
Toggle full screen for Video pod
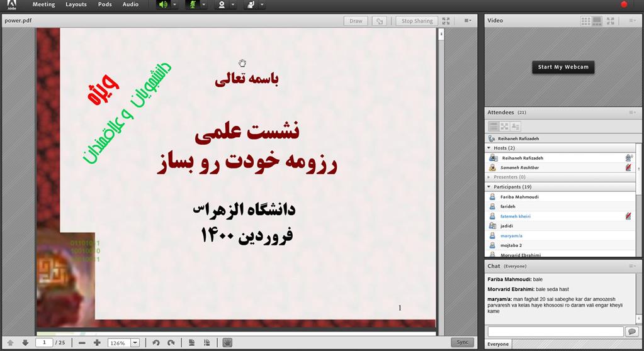pyautogui.click(x=611, y=21)
